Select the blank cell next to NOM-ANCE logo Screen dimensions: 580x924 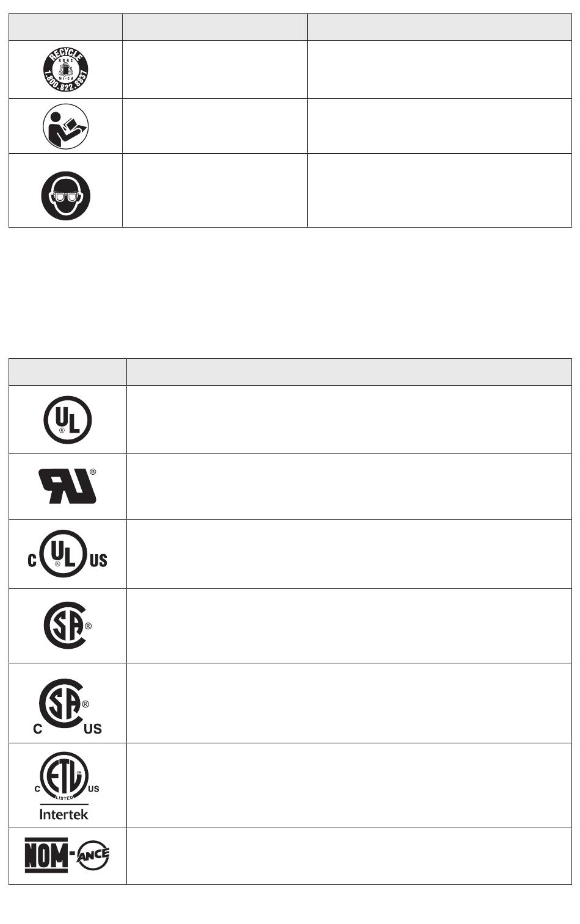coord(349,856)
